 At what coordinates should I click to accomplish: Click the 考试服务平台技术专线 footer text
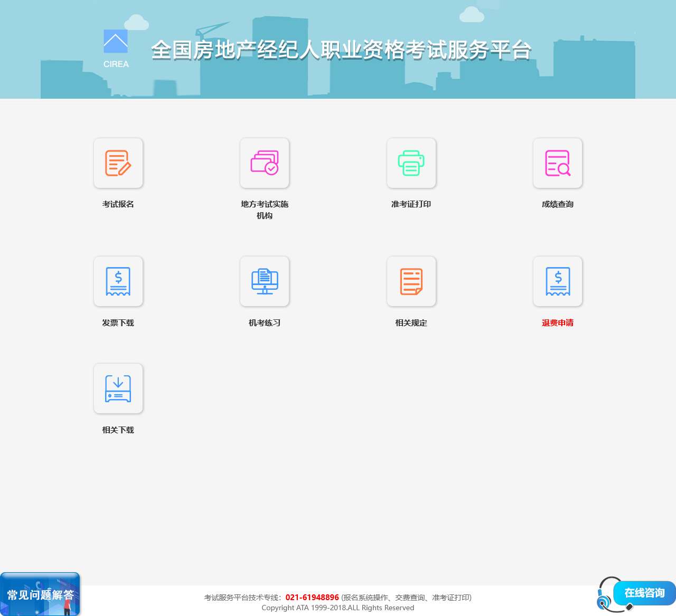click(241, 598)
